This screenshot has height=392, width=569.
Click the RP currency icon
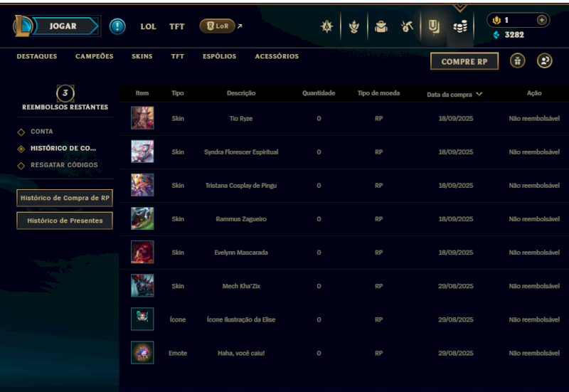[496, 21]
